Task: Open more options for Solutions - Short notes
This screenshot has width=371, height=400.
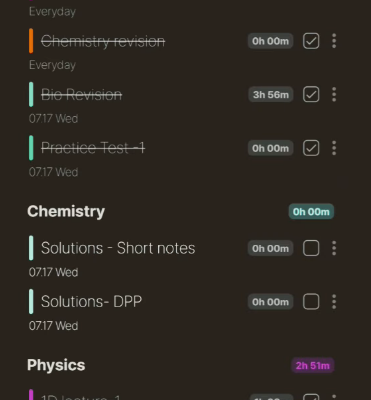Action: [x=334, y=248]
